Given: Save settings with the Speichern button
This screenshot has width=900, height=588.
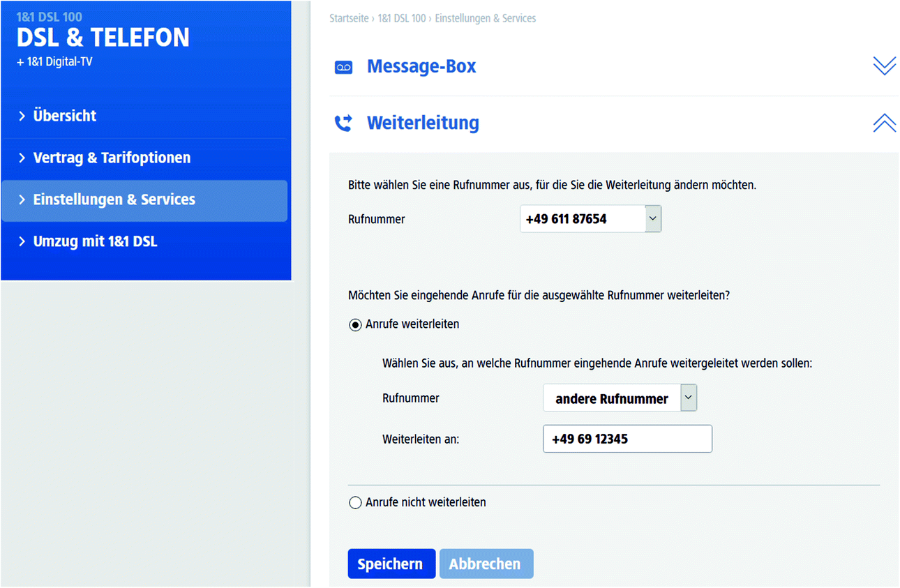Looking at the screenshot, I should coord(391,564).
